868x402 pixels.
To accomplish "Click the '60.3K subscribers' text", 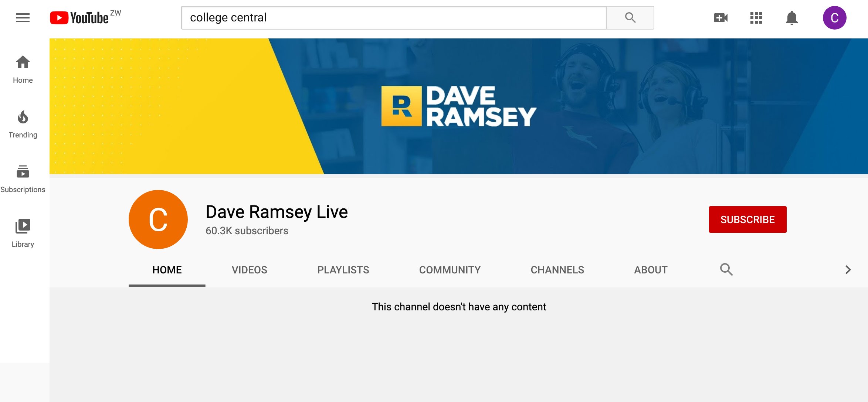I will coord(247,231).
